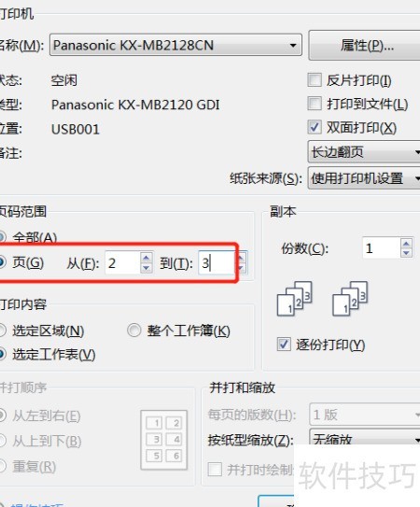Increase the 从(F) page number with up arrow

[147, 258]
